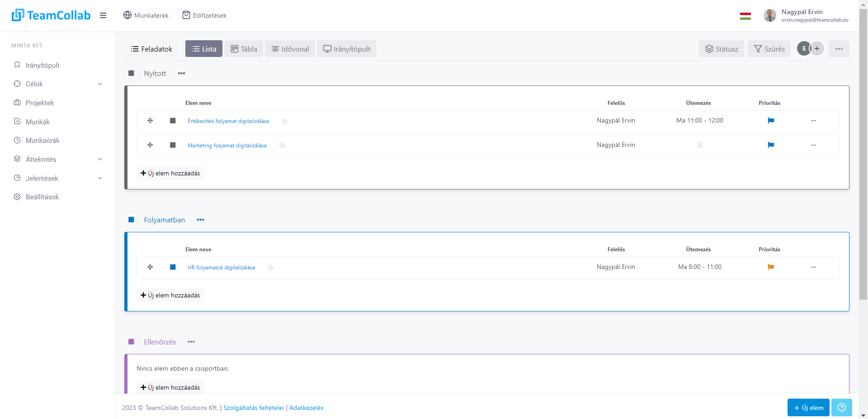Viewport: 868px width, 419px height.
Task: Click the purple Ellenőrzés group color square
Action: (x=131, y=342)
